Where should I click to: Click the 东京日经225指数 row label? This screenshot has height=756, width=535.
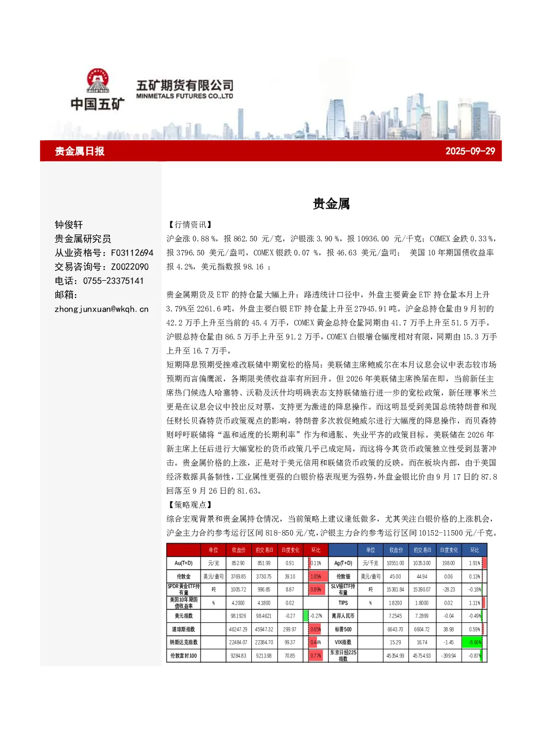coord(343,656)
